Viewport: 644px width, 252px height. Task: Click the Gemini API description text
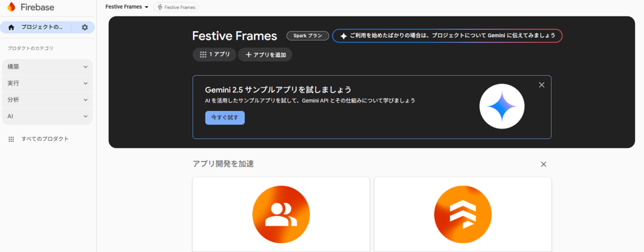[x=310, y=101]
